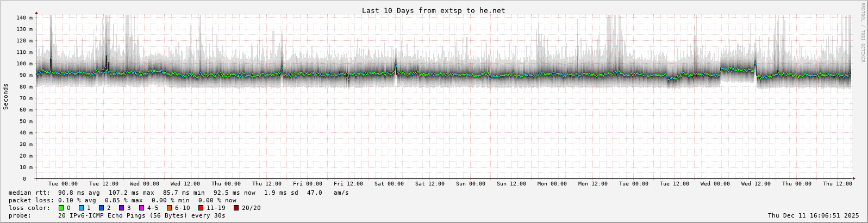Image resolution: width=868 pixels, height=223 pixels.
Task: Click the '140 m' y-axis label
Action: (x=24, y=17)
